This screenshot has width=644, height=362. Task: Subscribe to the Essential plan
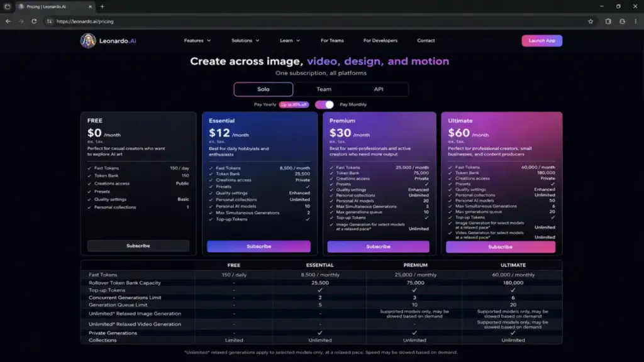pyautogui.click(x=258, y=246)
